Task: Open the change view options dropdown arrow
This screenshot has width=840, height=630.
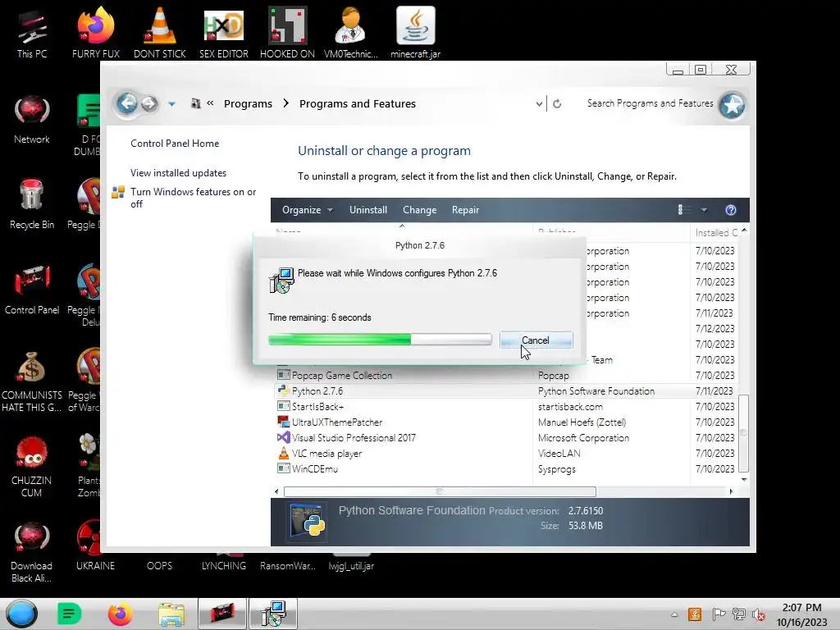Action: click(704, 210)
